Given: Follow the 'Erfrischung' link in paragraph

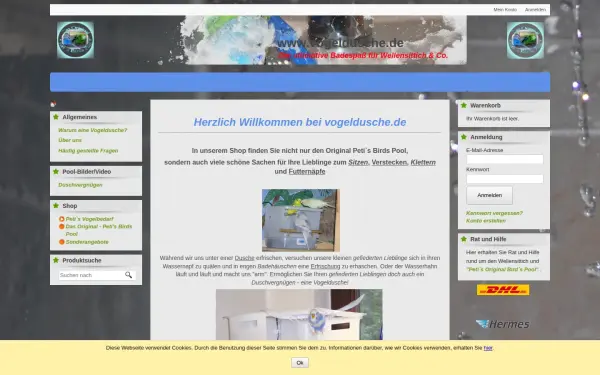Looking at the screenshot, I should tap(325, 266).
